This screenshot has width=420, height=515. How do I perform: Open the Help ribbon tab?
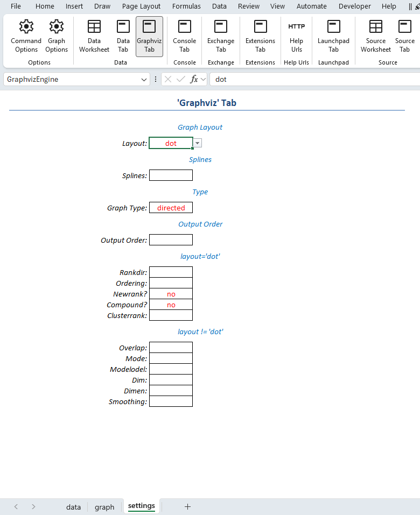pos(389,6)
